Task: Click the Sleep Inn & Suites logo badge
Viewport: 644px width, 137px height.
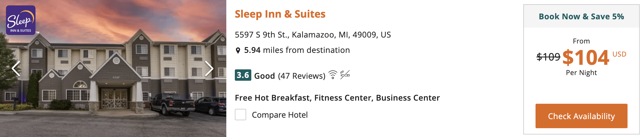Action: [21, 20]
